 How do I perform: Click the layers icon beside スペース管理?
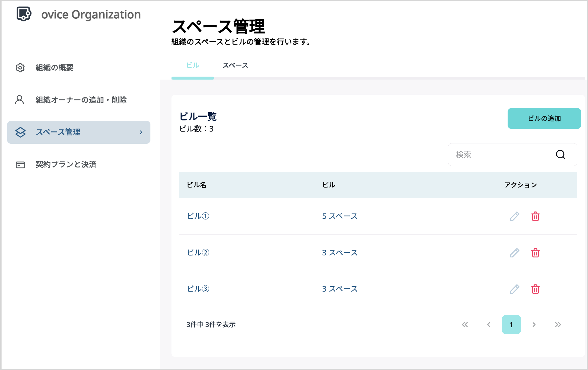pos(20,132)
